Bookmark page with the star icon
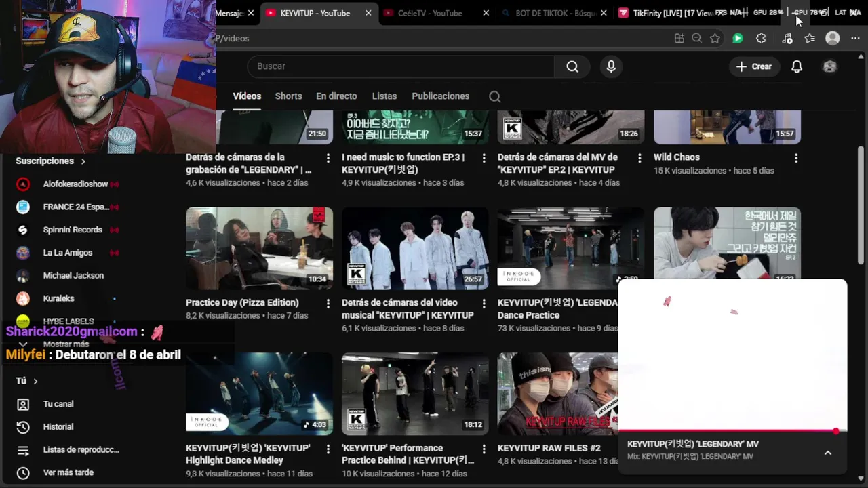 (715, 39)
